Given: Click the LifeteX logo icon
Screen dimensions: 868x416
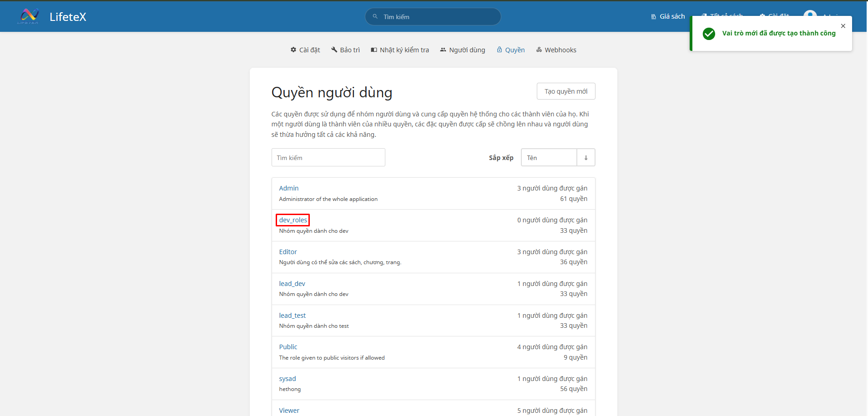Looking at the screenshot, I should click(28, 16).
